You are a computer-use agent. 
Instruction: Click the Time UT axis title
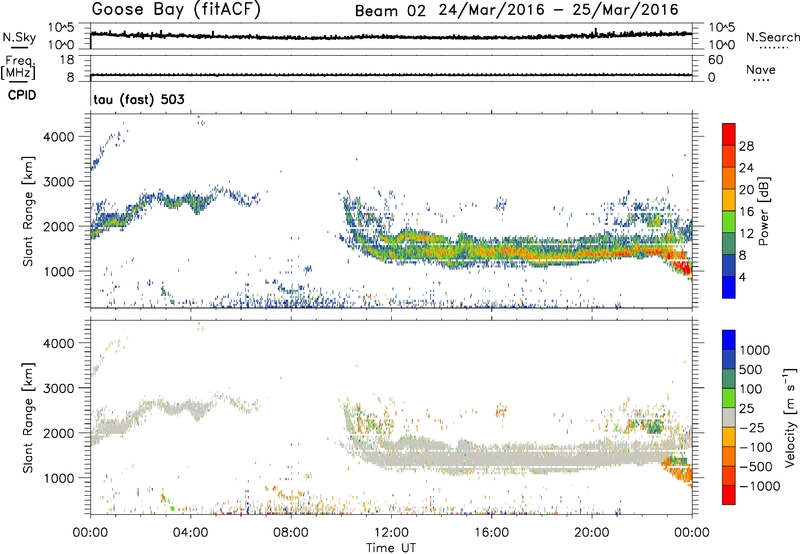pyautogui.click(x=391, y=548)
